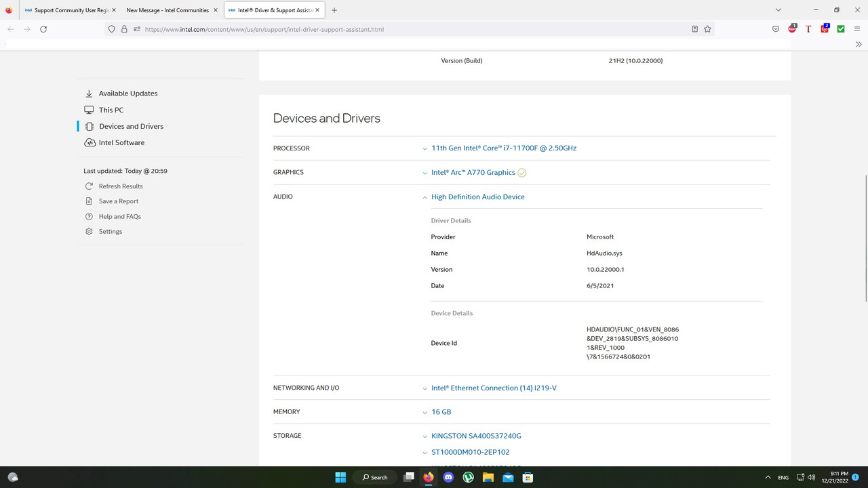Expand the KINGSTON SA400S37240G storage chevron
Image resolution: width=868 pixels, height=488 pixels.
tap(425, 436)
